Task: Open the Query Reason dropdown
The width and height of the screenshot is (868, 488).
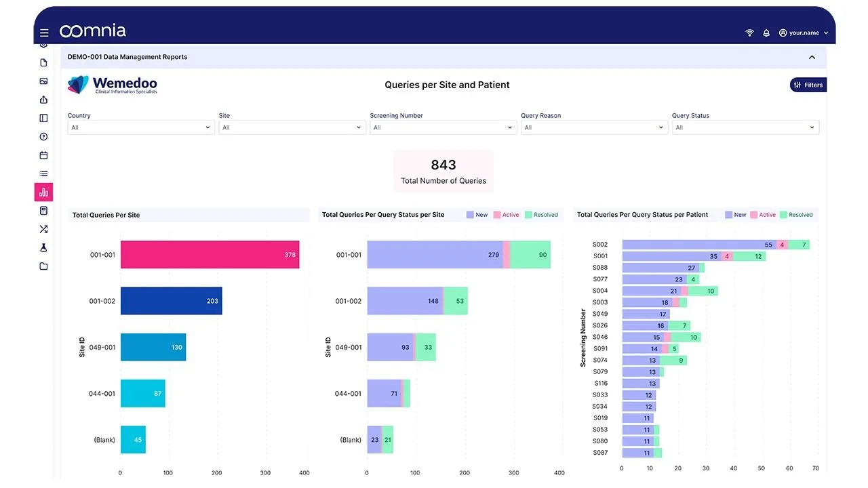Action: tap(594, 127)
